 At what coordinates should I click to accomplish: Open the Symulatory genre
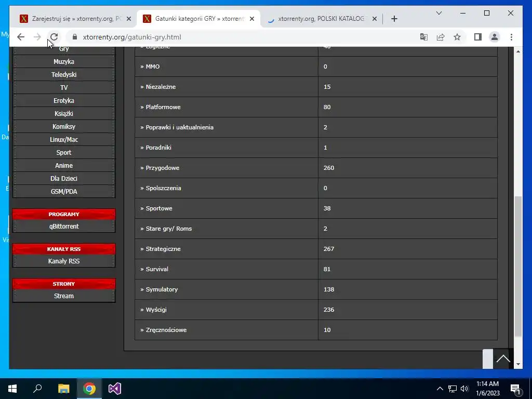pos(162,289)
